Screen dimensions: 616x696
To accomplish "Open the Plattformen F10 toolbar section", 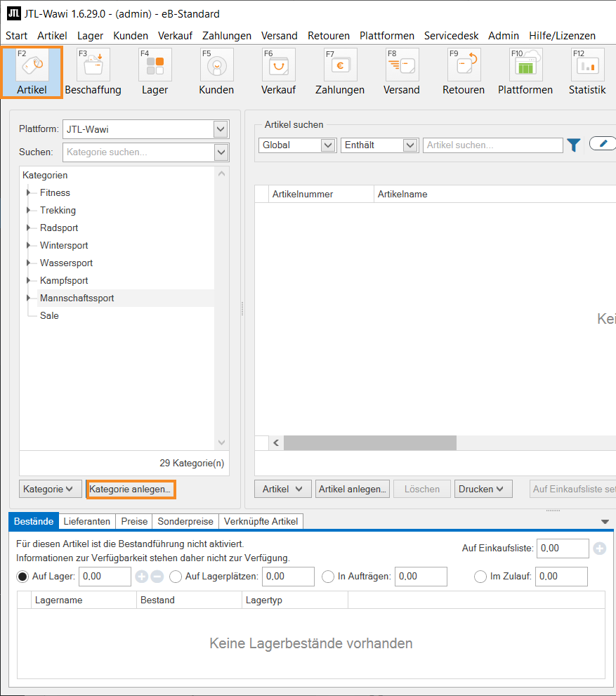I will pyautogui.click(x=525, y=72).
